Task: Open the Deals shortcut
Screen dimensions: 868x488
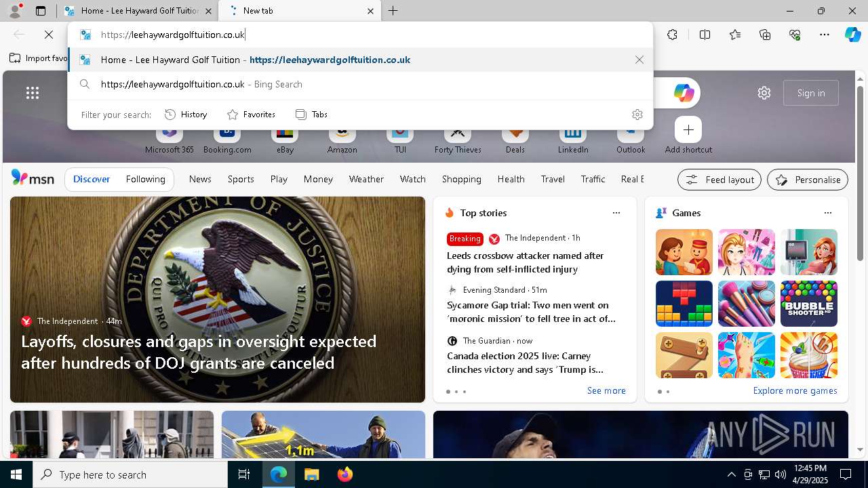Action: (x=515, y=140)
